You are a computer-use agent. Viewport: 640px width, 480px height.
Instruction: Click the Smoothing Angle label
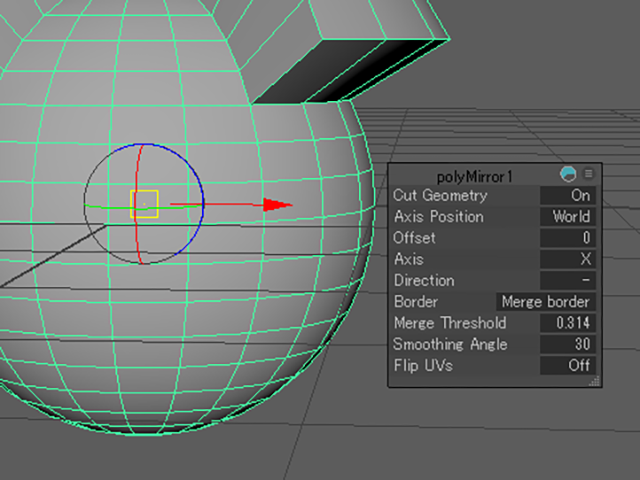(450, 344)
